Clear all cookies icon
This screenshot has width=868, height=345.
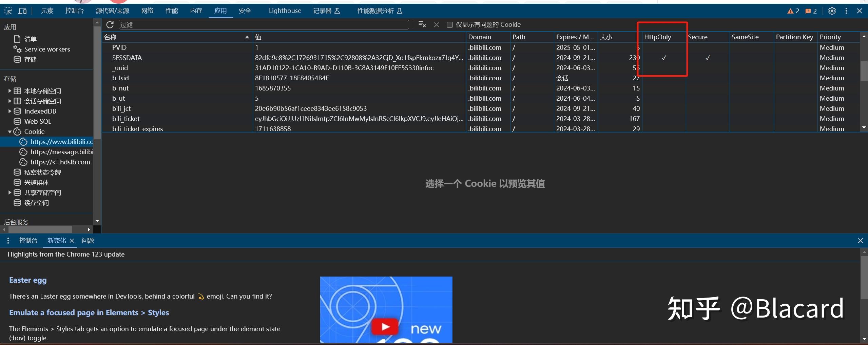pyautogui.click(x=422, y=24)
